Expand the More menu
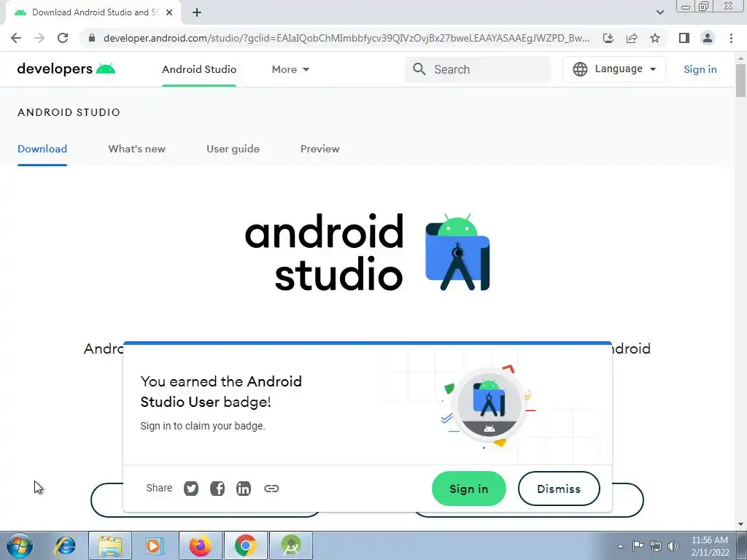Viewport: 747px width, 560px height. pyautogui.click(x=290, y=69)
